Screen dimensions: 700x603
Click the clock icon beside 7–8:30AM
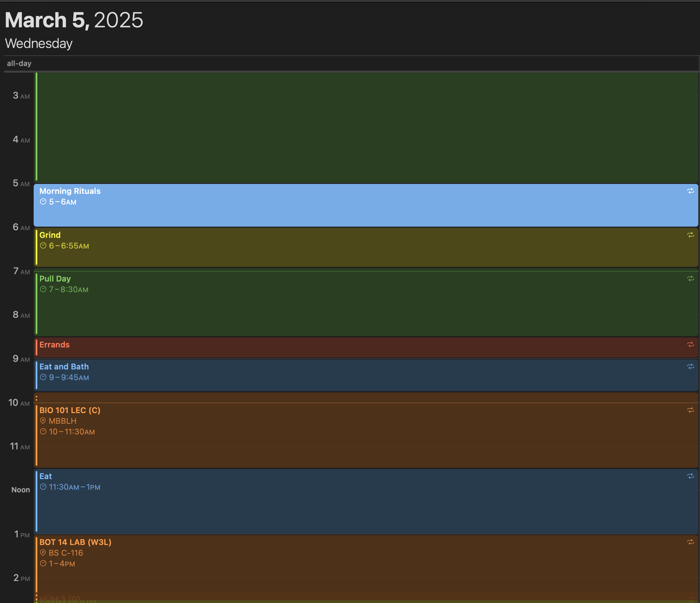pyautogui.click(x=43, y=290)
